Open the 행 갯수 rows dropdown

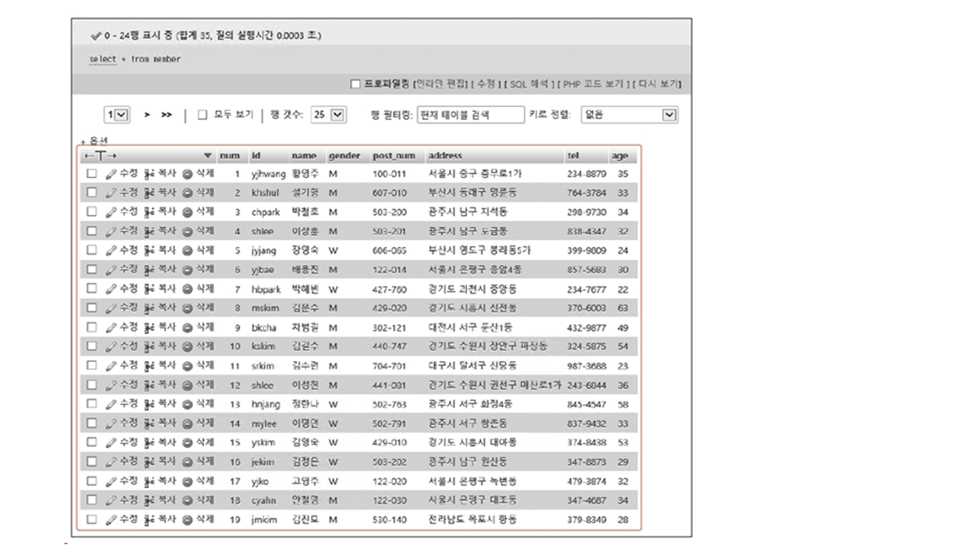point(328,115)
